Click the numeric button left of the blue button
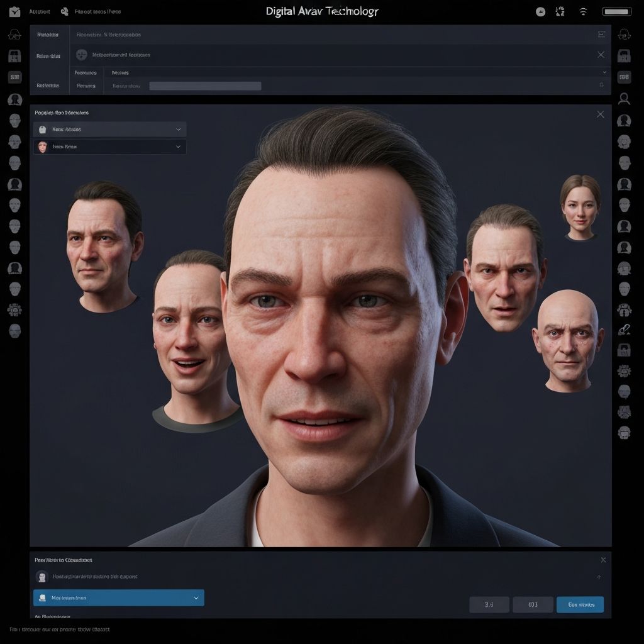 click(x=532, y=604)
